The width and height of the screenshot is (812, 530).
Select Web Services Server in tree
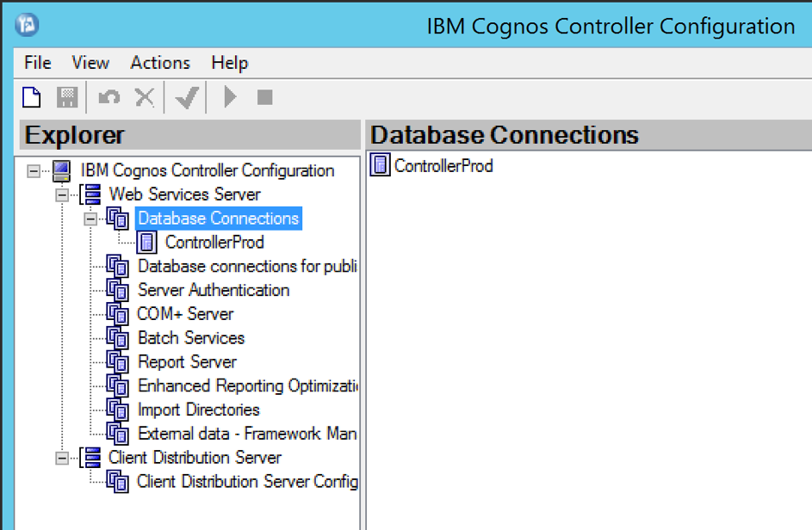[184, 194]
